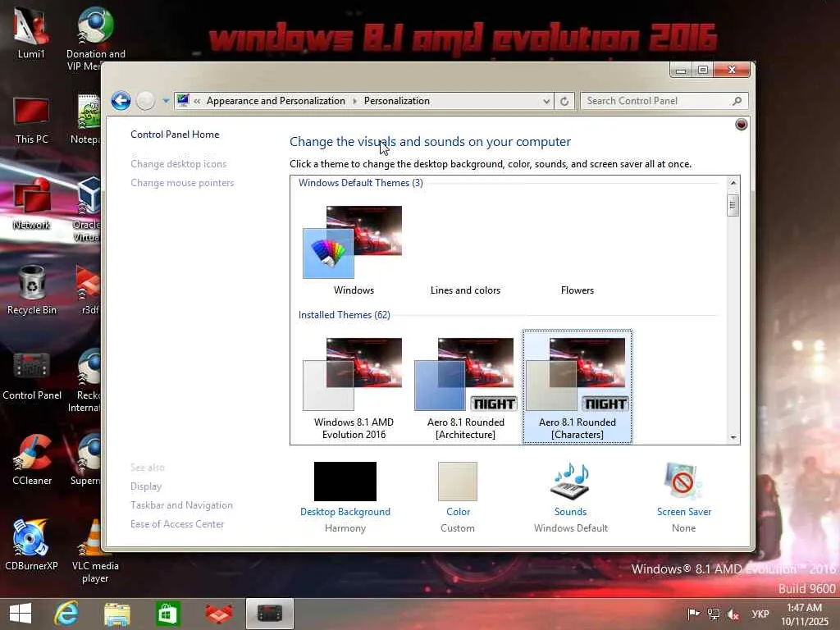Open Action Center flag in tray
Viewport: 840px width, 630px height.
click(x=693, y=614)
